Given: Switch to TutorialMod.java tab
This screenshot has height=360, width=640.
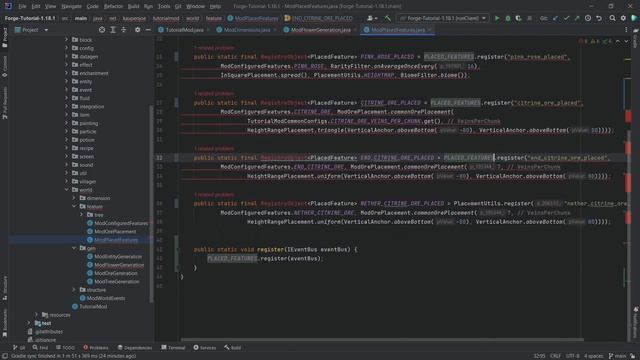Looking at the screenshot, I should point(184,30).
